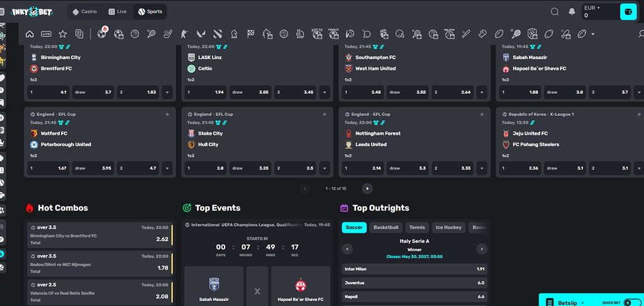Open the cyan wallet button
The height and width of the screenshot is (306, 644).
pos(628,11)
